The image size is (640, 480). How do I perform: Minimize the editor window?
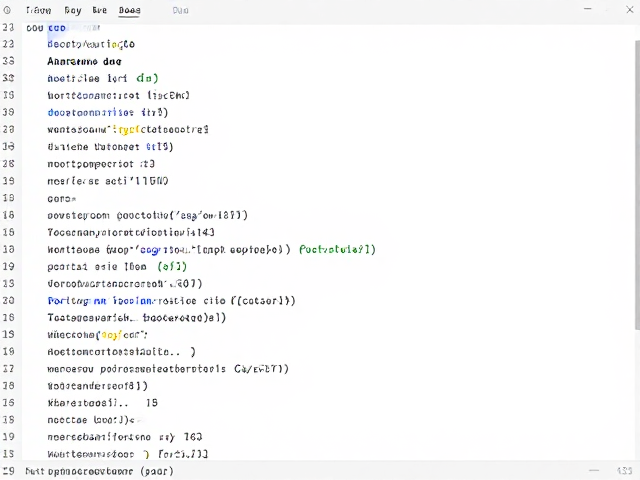pos(588,9)
